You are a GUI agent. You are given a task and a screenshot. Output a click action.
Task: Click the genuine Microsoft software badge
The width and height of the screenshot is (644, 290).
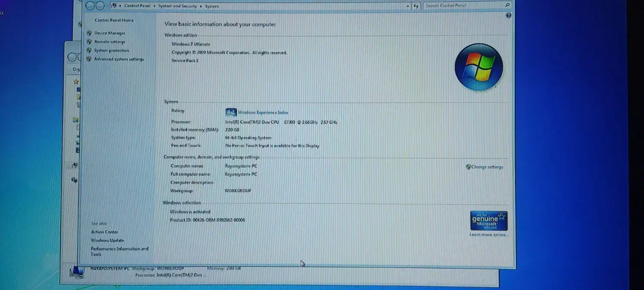point(489,221)
